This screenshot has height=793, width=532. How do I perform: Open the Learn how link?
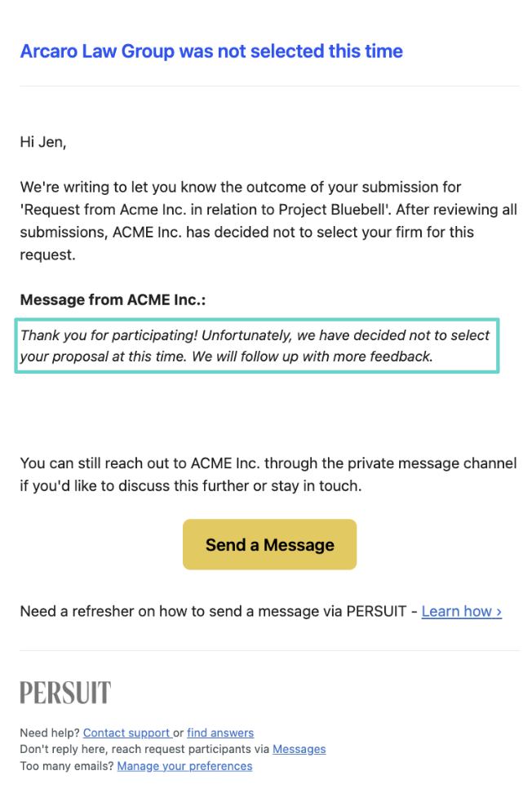[x=461, y=611]
